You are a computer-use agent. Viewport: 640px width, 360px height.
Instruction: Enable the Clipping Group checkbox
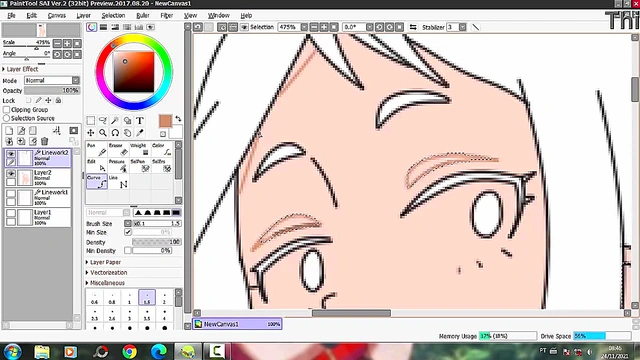(x=6, y=109)
